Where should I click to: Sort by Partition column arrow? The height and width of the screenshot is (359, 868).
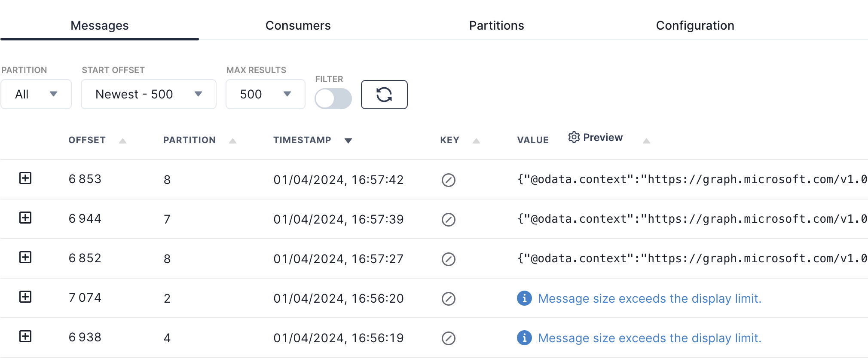pyautogui.click(x=232, y=141)
